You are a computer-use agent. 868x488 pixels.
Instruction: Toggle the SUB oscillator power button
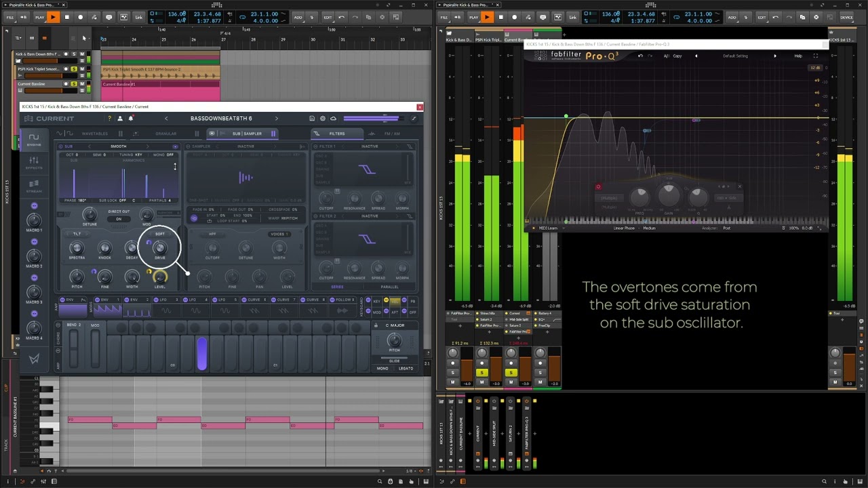60,146
